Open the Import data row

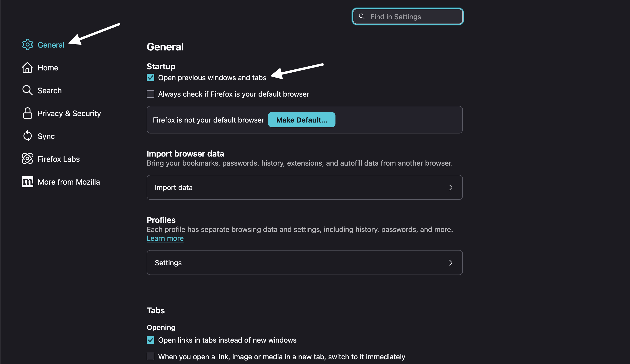click(x=305, y=187)
